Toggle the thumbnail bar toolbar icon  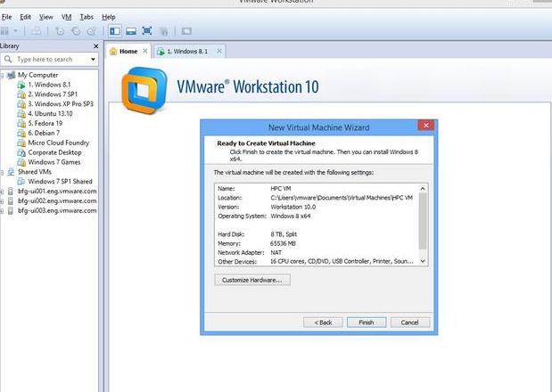pyautogui.click(x=131, y=31)
